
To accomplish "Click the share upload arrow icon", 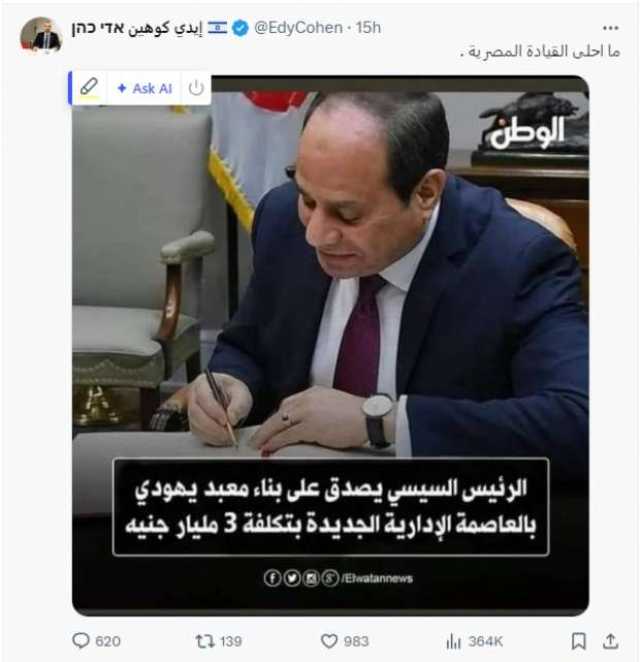I will click(x=610, y=641).
